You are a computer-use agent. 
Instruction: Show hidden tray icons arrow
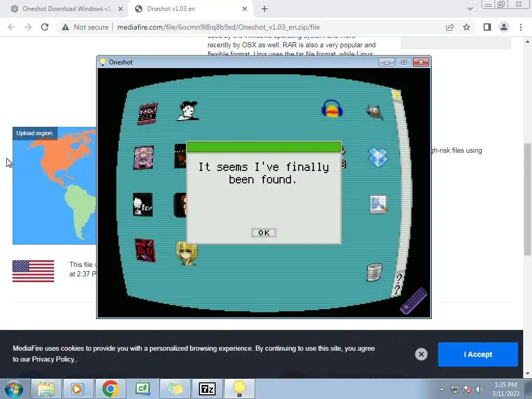(x=442, y=389)
